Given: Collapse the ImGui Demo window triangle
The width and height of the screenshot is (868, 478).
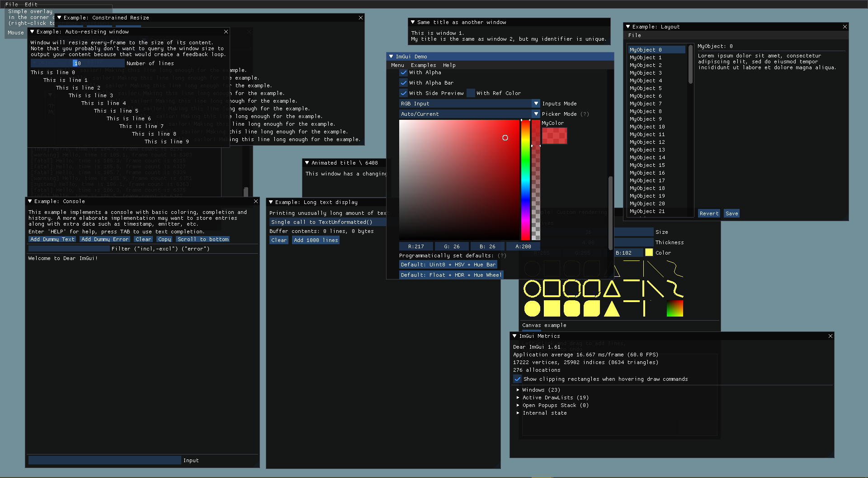Looking at the screenshot, I should 391,57.
